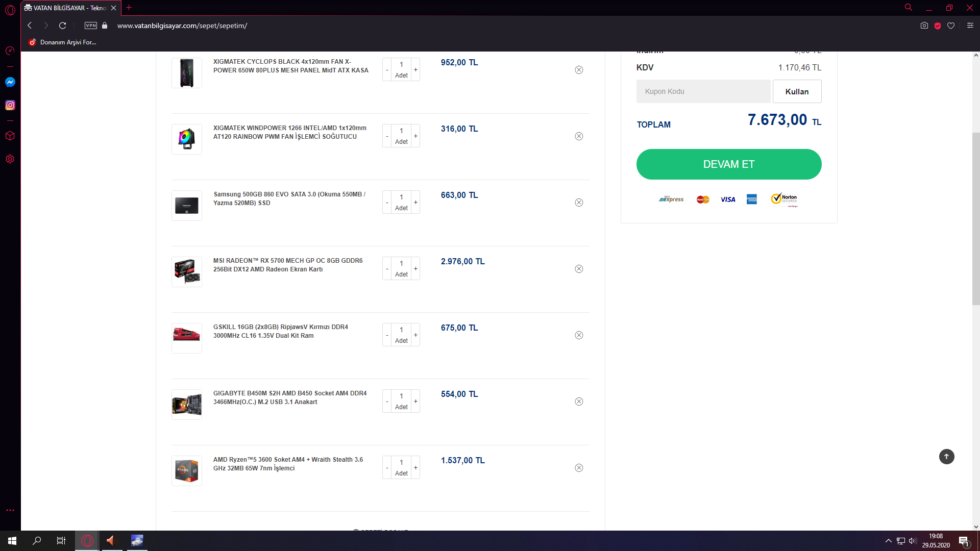Increase quantity of XIGMATEK WINDPOWER cooler
The image size is (980, 551).
coord(415,136)
